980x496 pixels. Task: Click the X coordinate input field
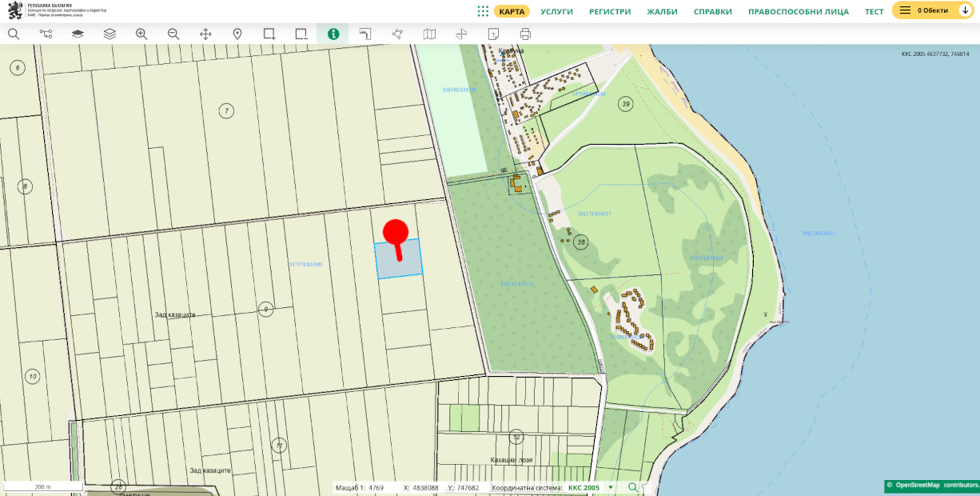pyautogui.click(x=424, y=487)
